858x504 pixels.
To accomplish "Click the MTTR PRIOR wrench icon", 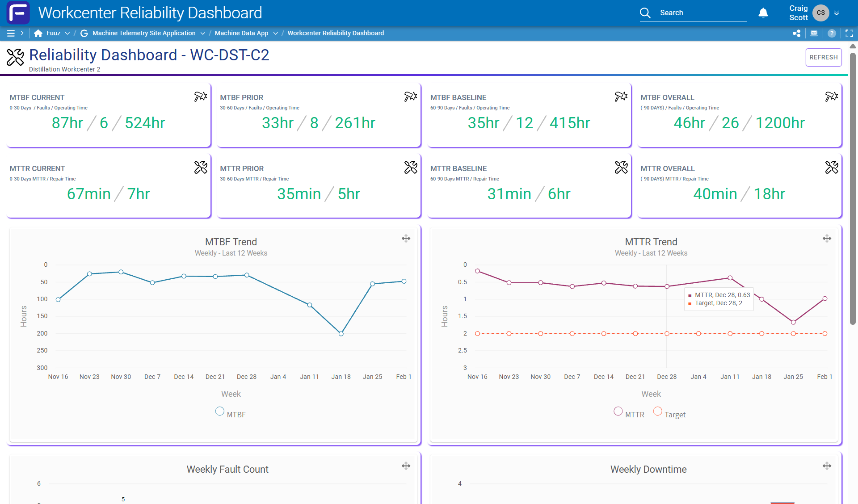I will (x=411, y=167).
